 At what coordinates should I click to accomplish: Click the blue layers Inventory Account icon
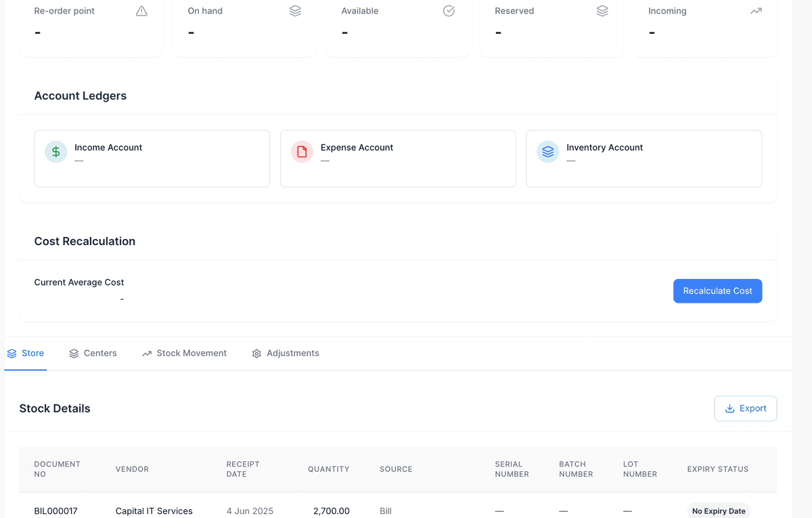[x=548, y=152]
